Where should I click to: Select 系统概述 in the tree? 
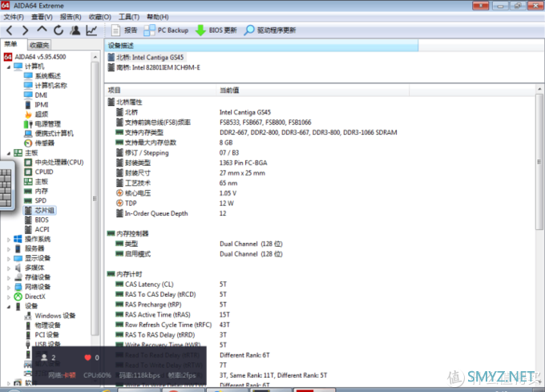(x=42, y=76)
